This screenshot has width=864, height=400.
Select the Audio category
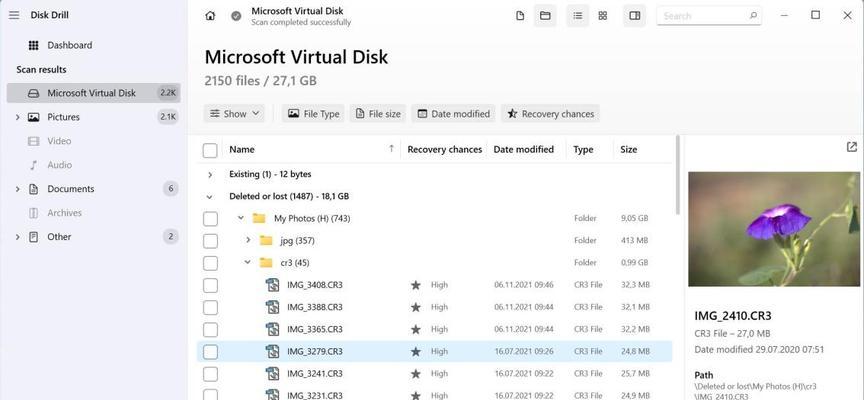coord(60,165)
